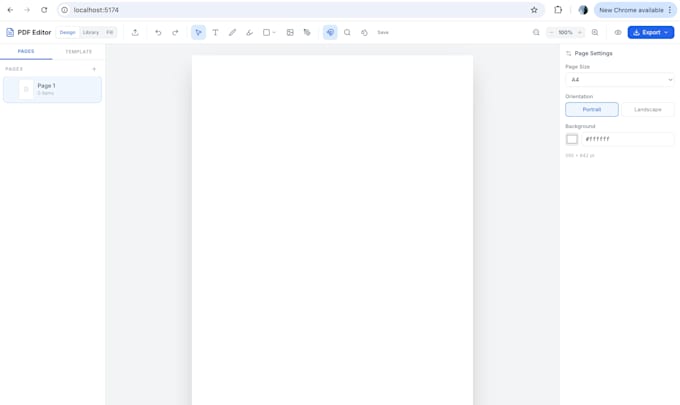
Task: Click the blue Export button
Action: pos(651,33)
